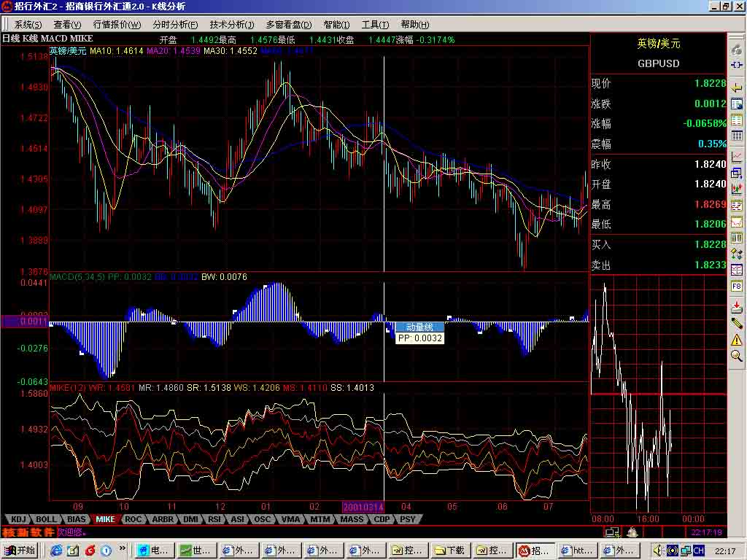
Task: Open the line chart icon in right toolbar
Action: pyautogui.click(x=737, y=157)
